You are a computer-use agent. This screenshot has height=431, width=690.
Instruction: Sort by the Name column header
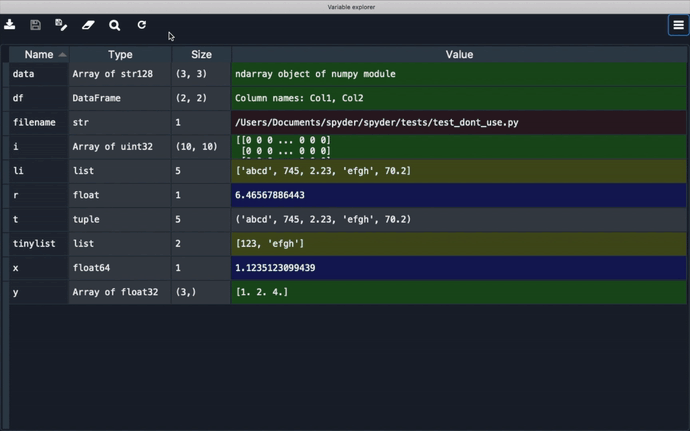(x=39, y=54)
